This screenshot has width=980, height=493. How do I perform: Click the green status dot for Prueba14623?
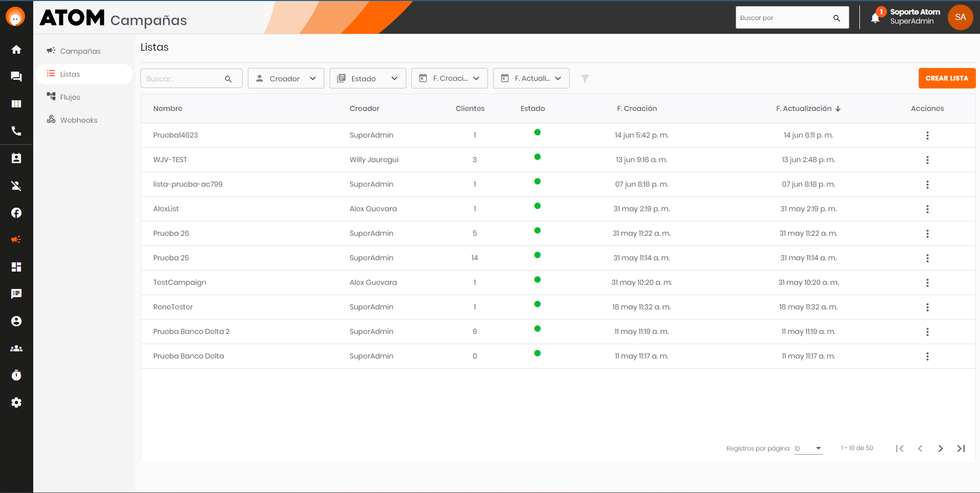(537, 132)
